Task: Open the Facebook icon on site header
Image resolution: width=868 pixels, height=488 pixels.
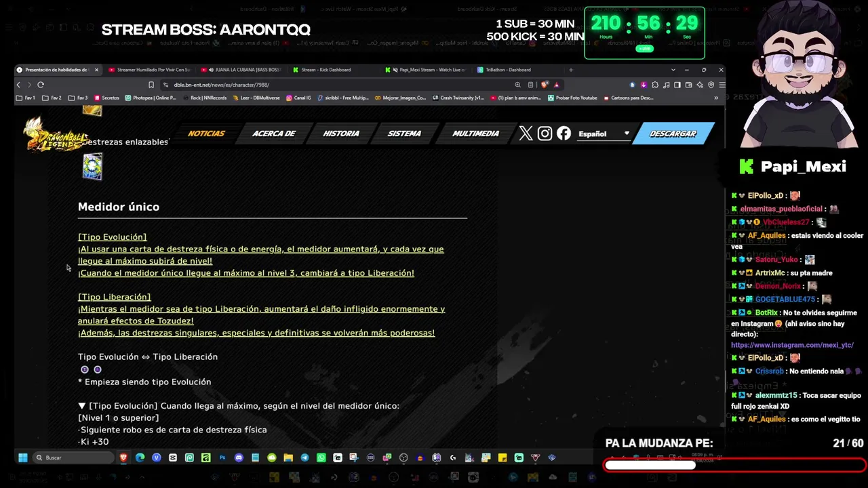Action: pos(564,134)
